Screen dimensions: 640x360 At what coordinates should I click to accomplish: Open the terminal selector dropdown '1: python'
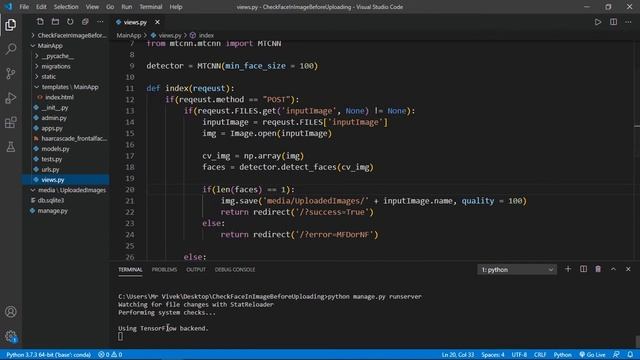point(517,269)
